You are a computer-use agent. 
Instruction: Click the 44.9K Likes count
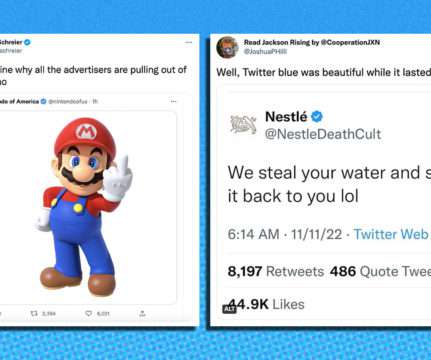point(266,304)
